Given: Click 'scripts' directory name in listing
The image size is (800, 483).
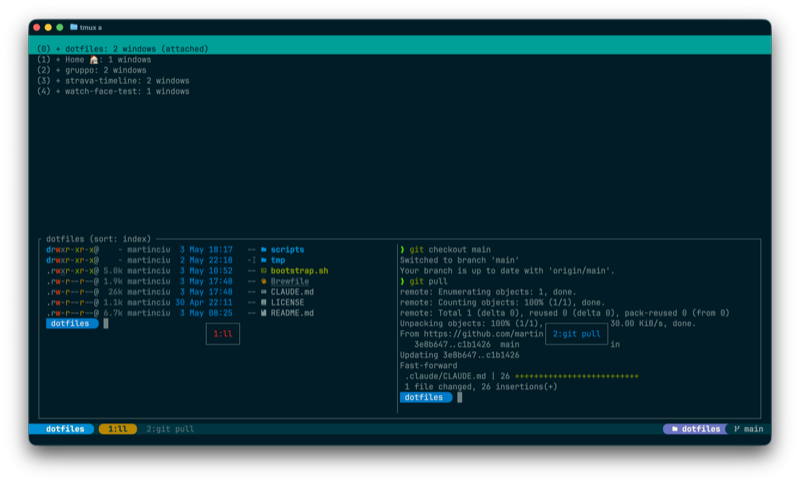Looking at the screenshot, I should pos(287,249).
